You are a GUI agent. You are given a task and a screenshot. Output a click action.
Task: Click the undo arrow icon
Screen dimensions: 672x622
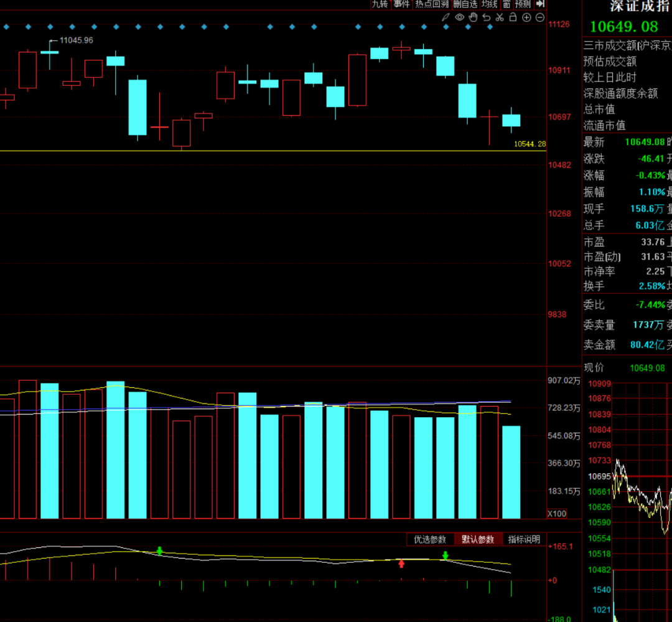pyautogui.click(x=487, y=17)
